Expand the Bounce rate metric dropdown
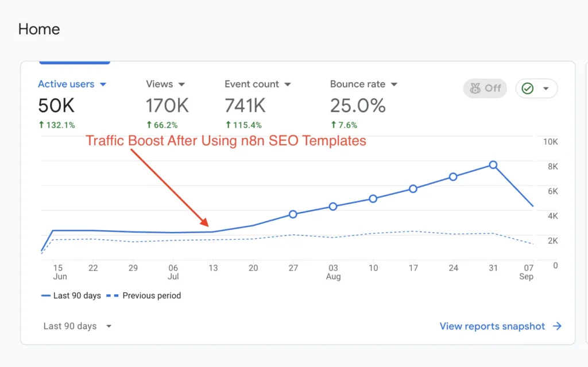 pyautogui.click(x=394, y=84)
